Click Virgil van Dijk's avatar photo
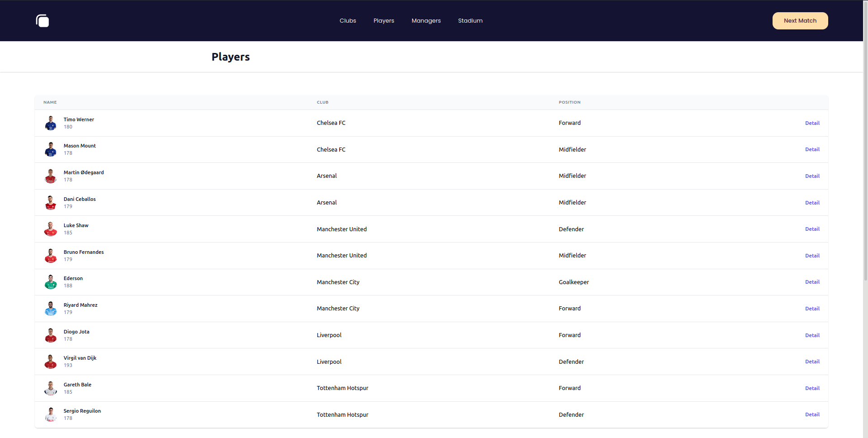This screenshot has height=438, width=868. tap(50, 361)
